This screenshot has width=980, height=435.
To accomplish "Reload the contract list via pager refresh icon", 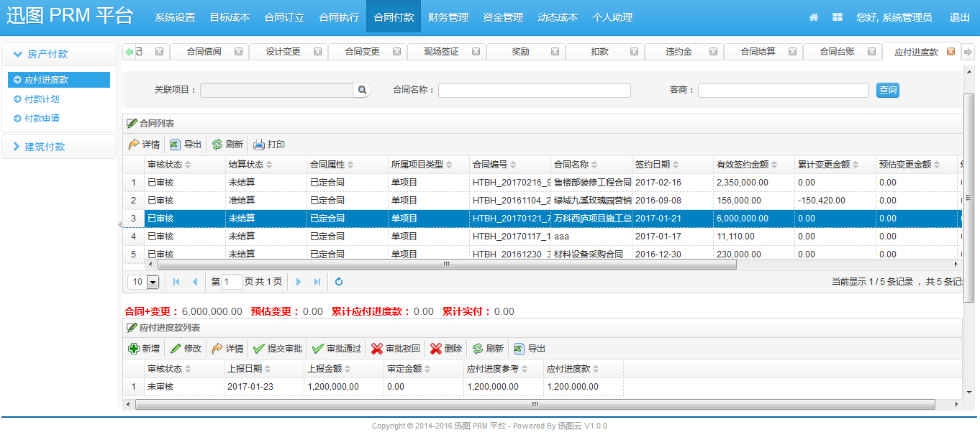I will [339, 282].
